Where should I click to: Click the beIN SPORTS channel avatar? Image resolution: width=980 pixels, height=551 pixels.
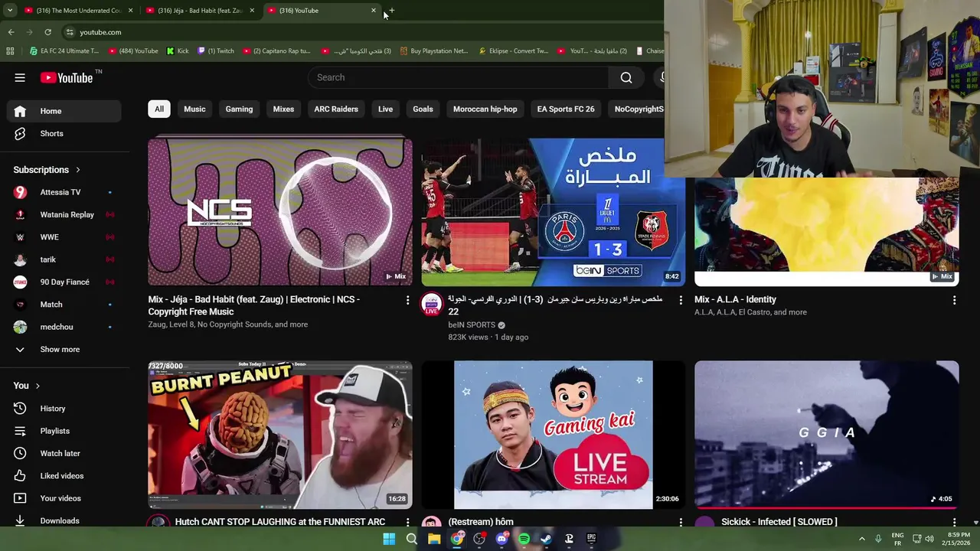[x=432, y=305]
